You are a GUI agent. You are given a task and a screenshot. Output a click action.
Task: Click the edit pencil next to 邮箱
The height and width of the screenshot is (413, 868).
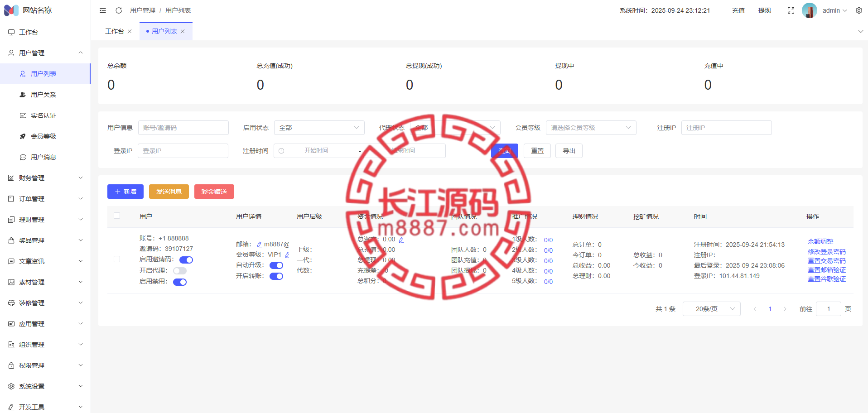click(259, 245)
